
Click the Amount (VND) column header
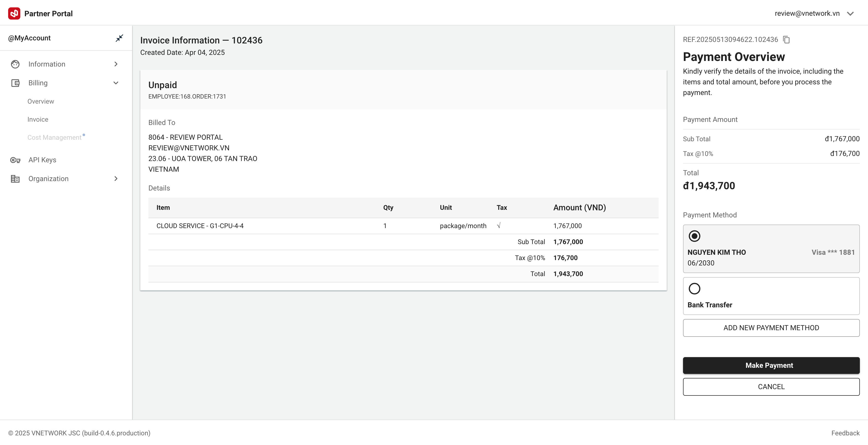coord(580,208)
